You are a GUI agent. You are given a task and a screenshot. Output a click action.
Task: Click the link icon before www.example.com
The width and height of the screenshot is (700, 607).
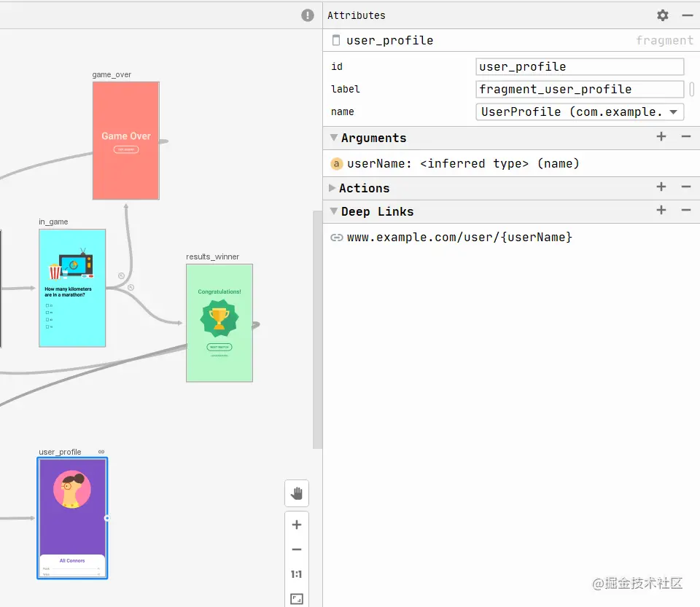tap(337, 238)
